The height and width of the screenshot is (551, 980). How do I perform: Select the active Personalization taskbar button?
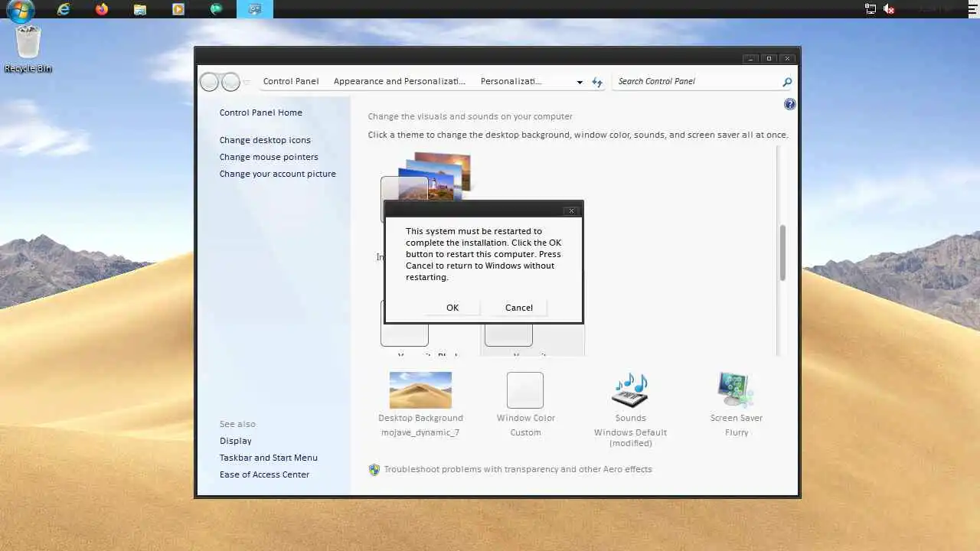255,9
